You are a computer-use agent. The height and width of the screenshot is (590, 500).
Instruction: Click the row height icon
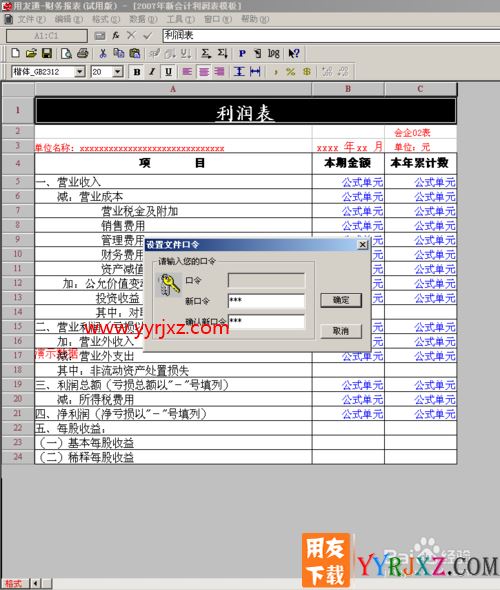click(x=239, y=71)
